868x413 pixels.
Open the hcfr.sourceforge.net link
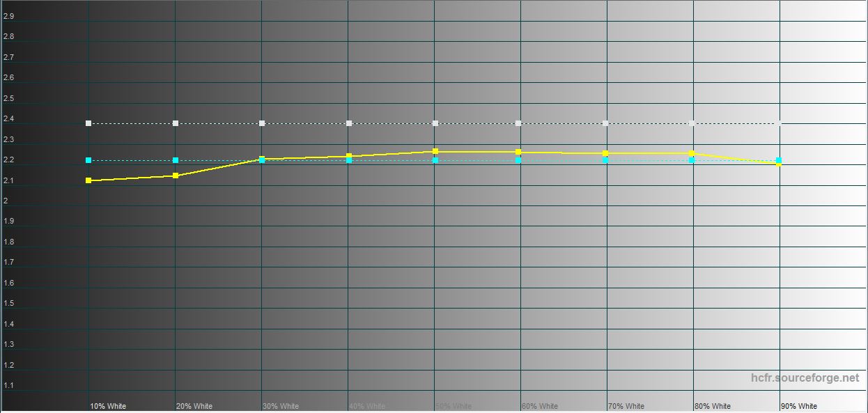click(805, 378)
